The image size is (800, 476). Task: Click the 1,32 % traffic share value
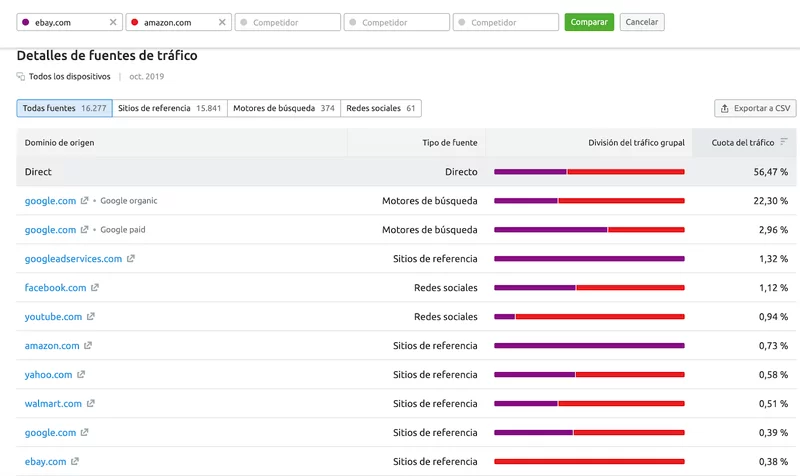773,259
